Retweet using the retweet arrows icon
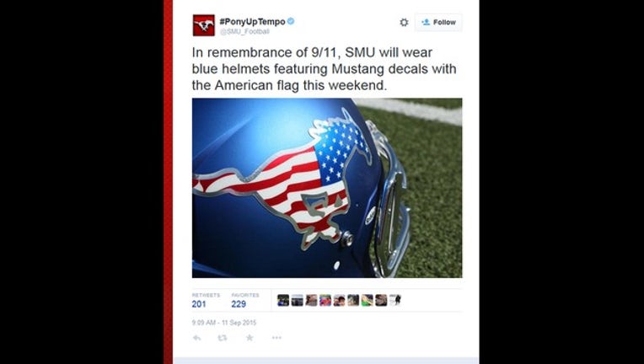This screenshot has height=364, width=644. pyautogui.click(x=223, y=338)
